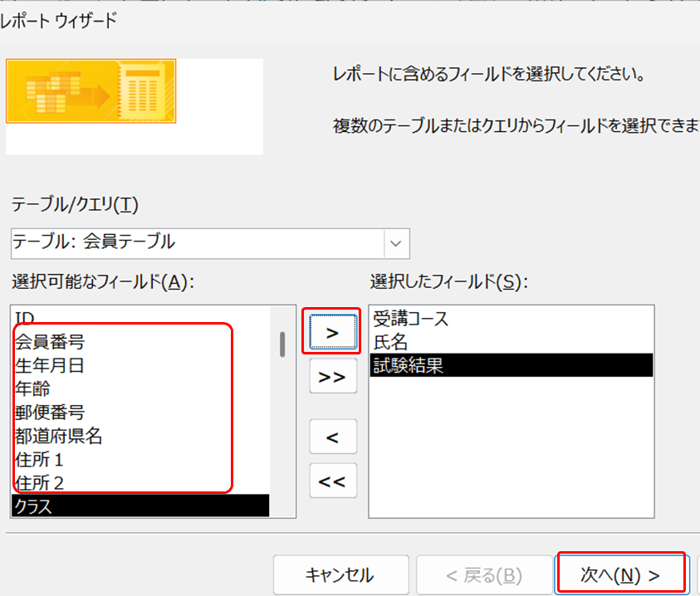Screen dimensions: 700x596
Task: Click the single arrow add field button
Action: coord(332,332)
